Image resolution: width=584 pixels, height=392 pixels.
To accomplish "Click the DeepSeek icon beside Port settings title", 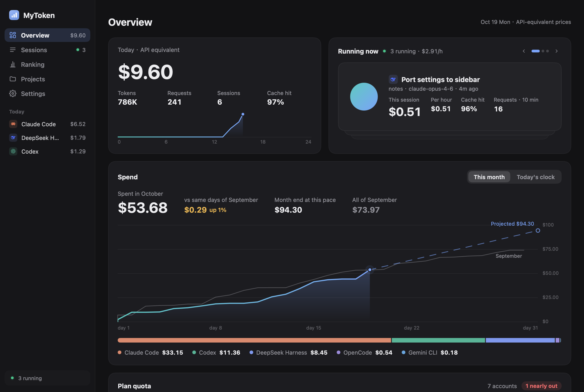I will [x=393, y=79].
